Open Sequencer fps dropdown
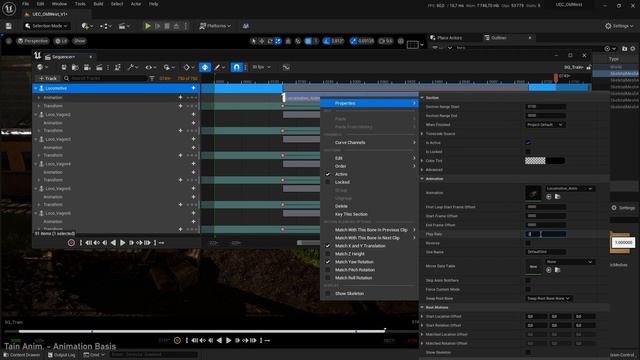The width and height of the screenshot is (640, 360). tap(261, 67)
